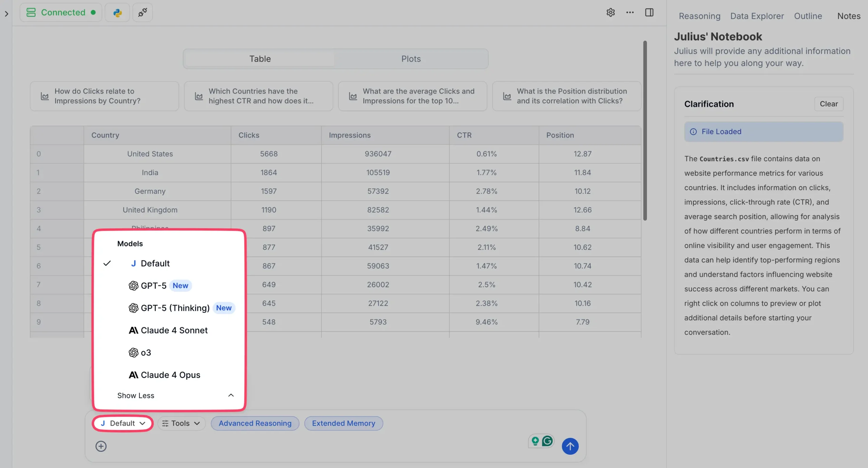Viewport: 868px width, 468px height.
Task: Switch to the Plots tab
Action: [411, 59]
